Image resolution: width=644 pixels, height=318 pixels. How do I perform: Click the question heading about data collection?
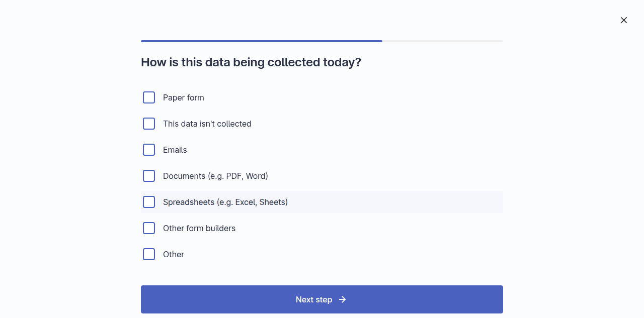click(x=251, y=62)
